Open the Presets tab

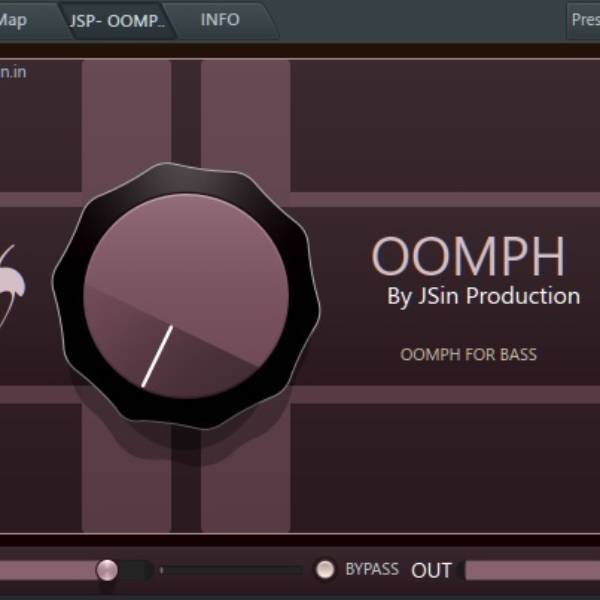585,20
